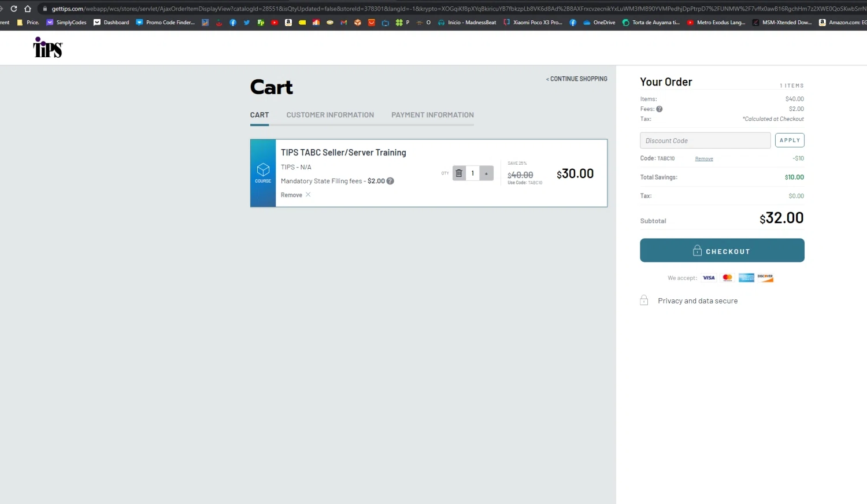Click the Discover card icon
The width and height of the screenshot is (867, 504).
tap(765, 278)
